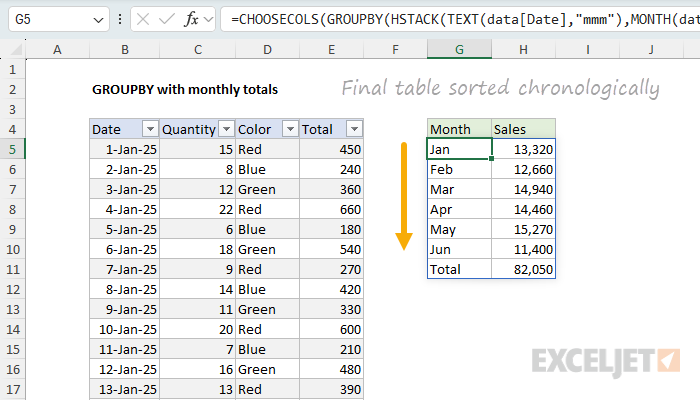700x400 pixels.
Task: Open the Date column filter dropdown
Action: tap(150, 129)
